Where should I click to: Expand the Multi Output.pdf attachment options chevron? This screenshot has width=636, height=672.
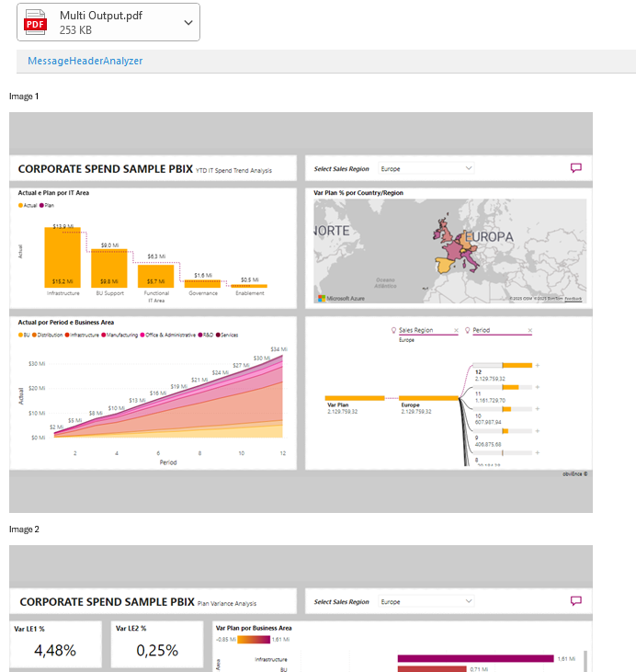point(188,23)
